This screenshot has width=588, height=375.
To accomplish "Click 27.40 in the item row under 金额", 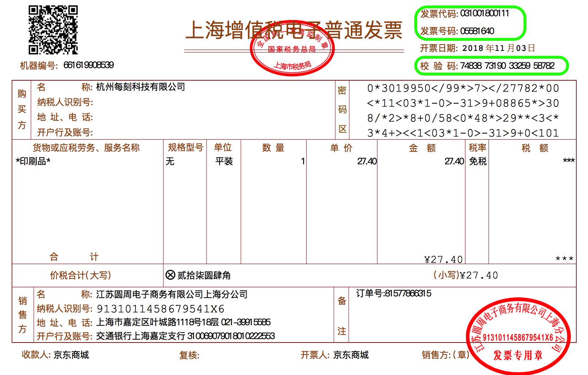I will [x=454, y=161].
